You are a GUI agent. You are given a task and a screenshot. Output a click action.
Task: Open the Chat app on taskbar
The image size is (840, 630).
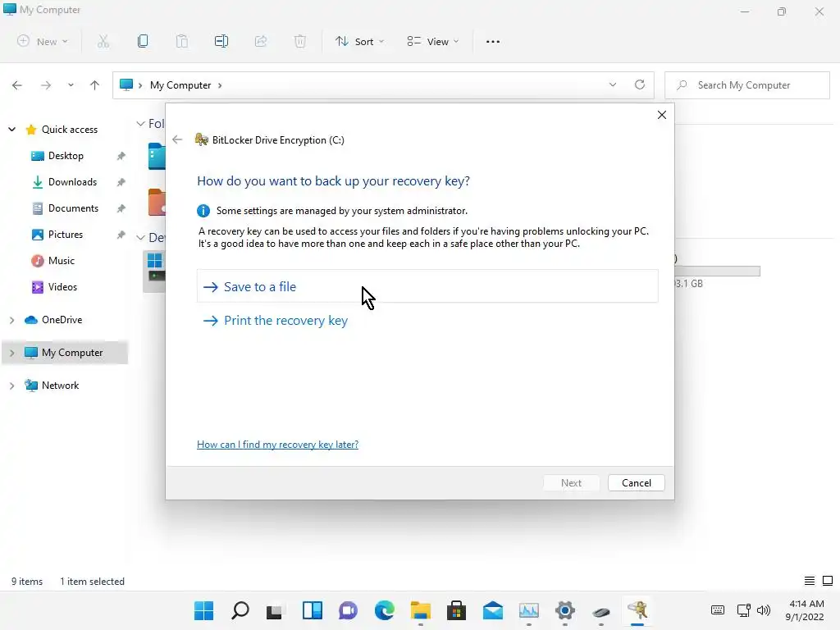tap(348, 610)
